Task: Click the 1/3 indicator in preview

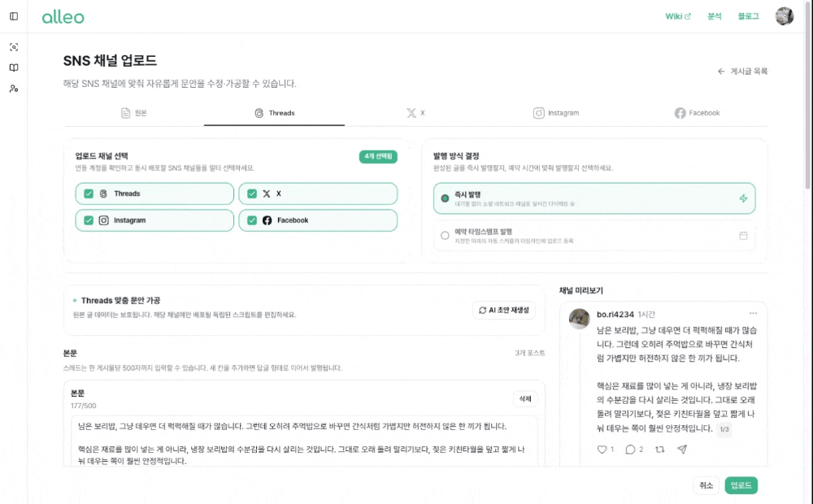Action: pyautogui.click(x=724, y=429)
